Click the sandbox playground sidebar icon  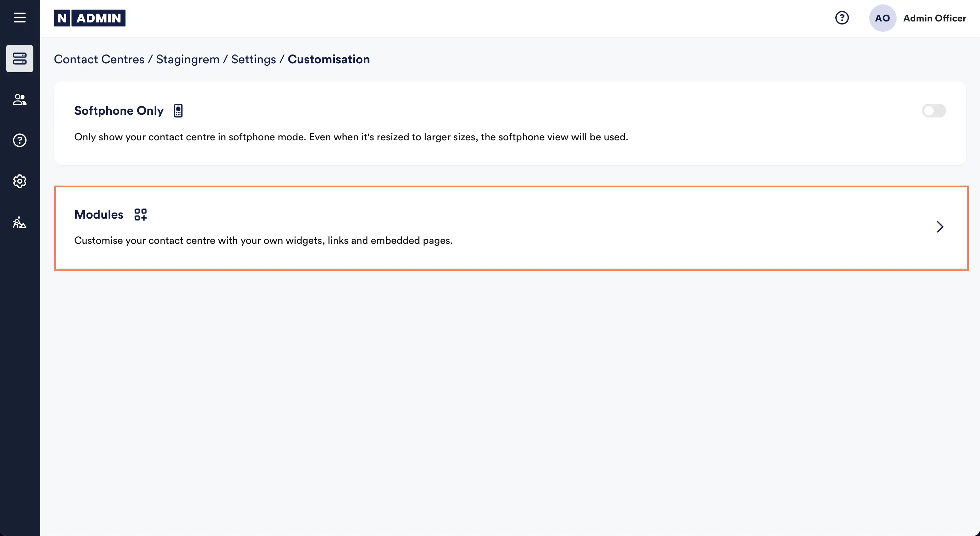pos(20,223)
